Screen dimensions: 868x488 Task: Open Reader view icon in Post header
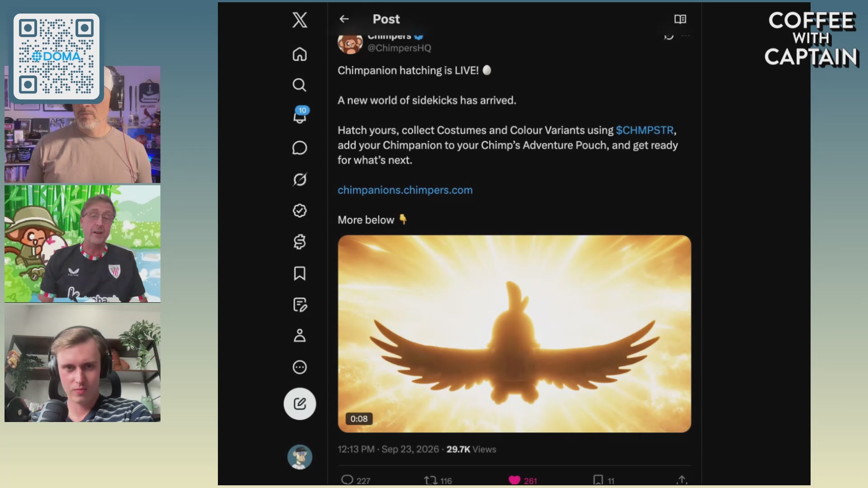click(680, 19)
